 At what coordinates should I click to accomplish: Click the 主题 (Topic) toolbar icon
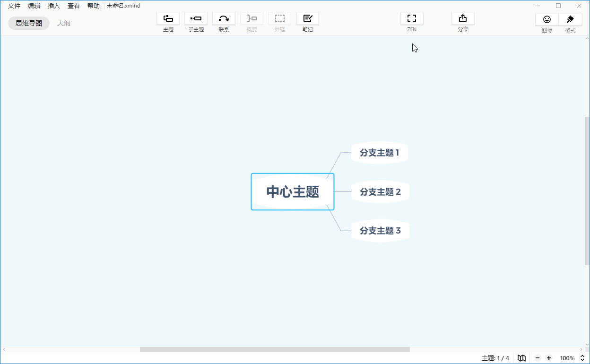click(168, 19)
